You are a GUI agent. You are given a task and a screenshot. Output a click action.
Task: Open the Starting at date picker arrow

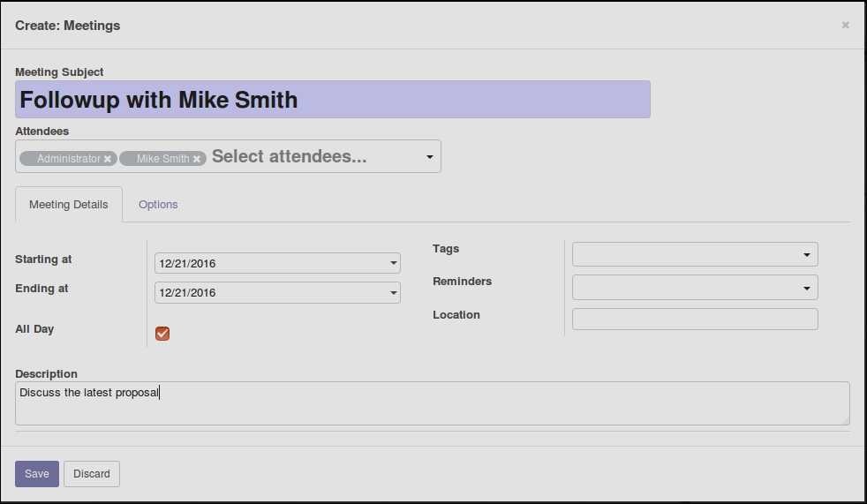coord(393,263)
